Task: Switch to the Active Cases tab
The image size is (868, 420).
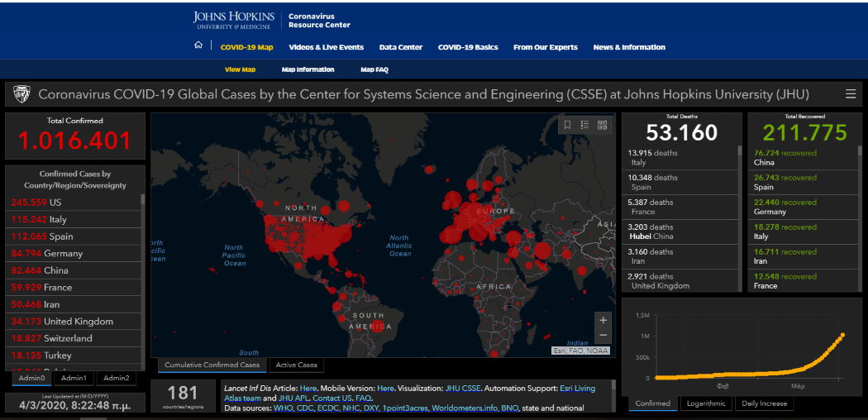Action: tap(296, 365)
